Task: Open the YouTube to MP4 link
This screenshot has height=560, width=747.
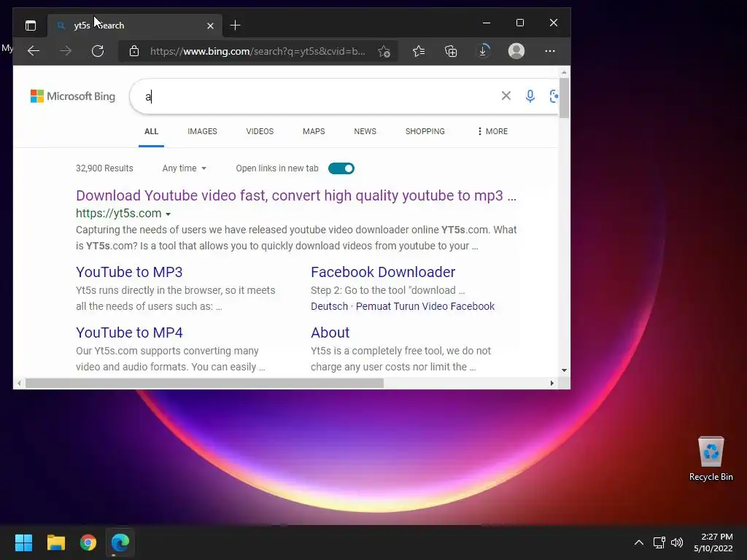Action: (x=129, y=332)
